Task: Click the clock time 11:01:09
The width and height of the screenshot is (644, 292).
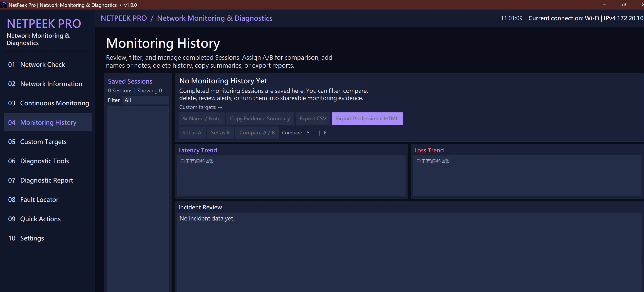Action: pyautogui.click(x=511, y=18)
